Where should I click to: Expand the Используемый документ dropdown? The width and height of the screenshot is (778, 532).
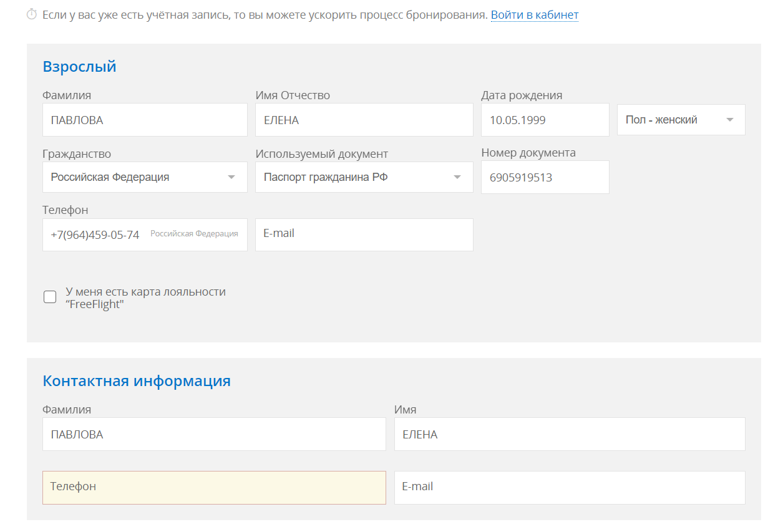click(x=364, y=177)
